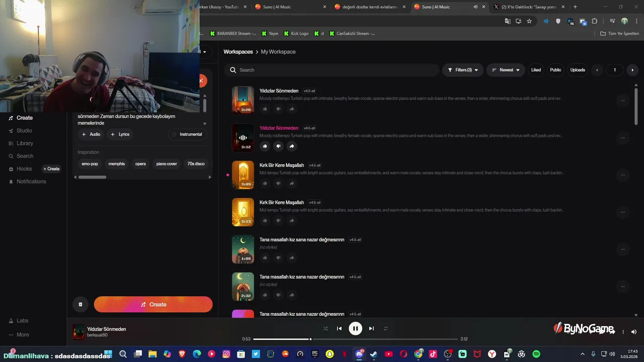
Task: Open more options for Kırk Bir Kere Maşallah 3:13
Action: [623, 212]
